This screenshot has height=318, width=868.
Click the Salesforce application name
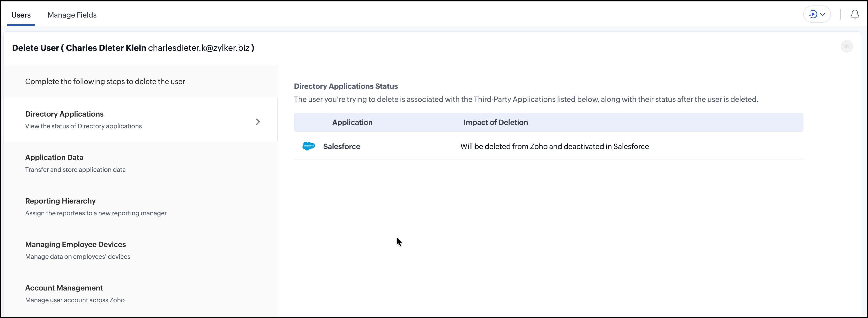[x=342, y=146]
